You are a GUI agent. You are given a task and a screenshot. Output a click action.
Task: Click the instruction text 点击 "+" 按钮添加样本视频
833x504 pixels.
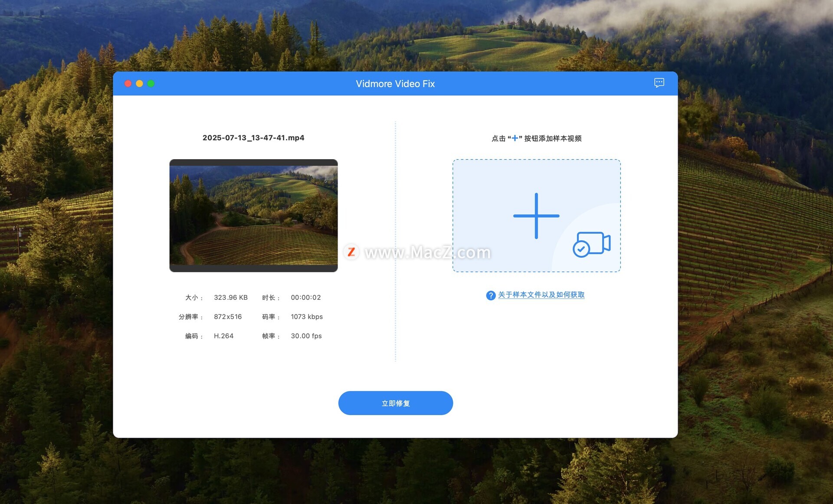click(x=536, y=138)
